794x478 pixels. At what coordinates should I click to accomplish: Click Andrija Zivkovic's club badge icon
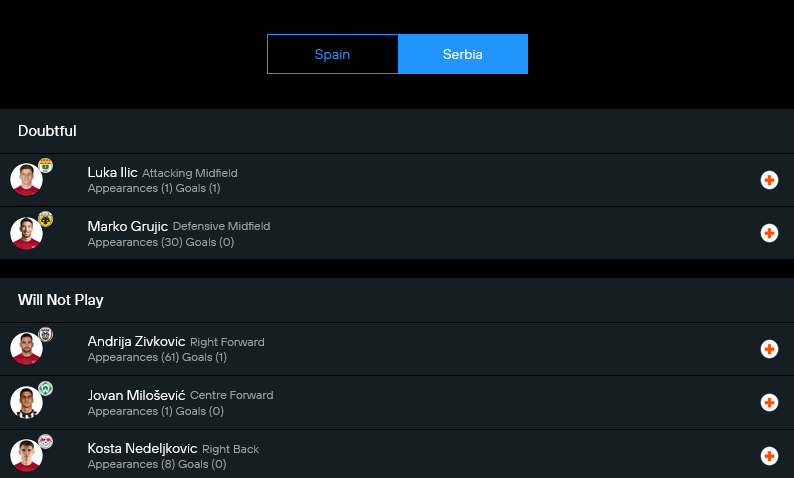point(45,335)
